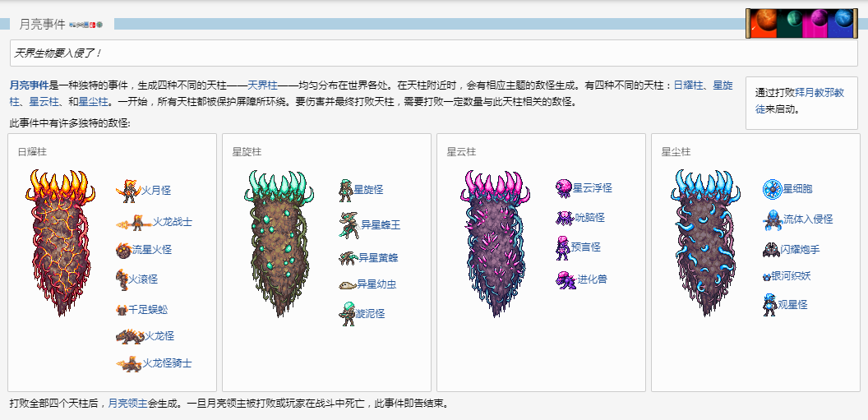Open the Solar Pillar (日耀柱) large image
Screen dimensions: 868x420
pos(58,243)
